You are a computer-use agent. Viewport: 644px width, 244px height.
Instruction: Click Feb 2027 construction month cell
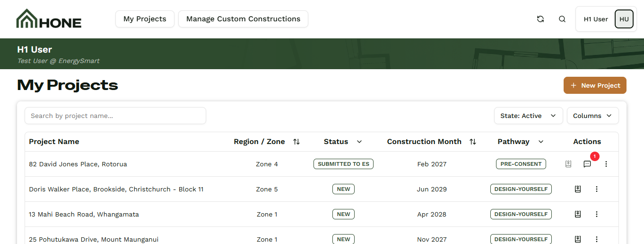(x=432, y=164)
